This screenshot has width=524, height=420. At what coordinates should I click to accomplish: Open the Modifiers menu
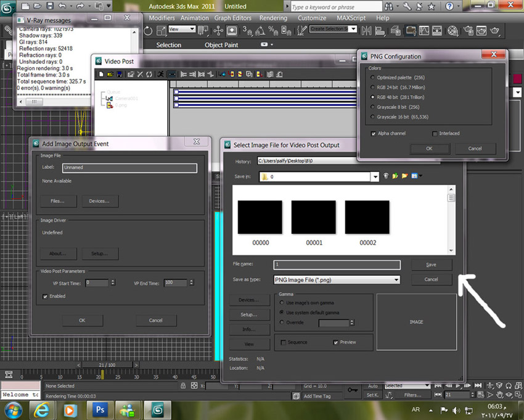coord(162,18)
